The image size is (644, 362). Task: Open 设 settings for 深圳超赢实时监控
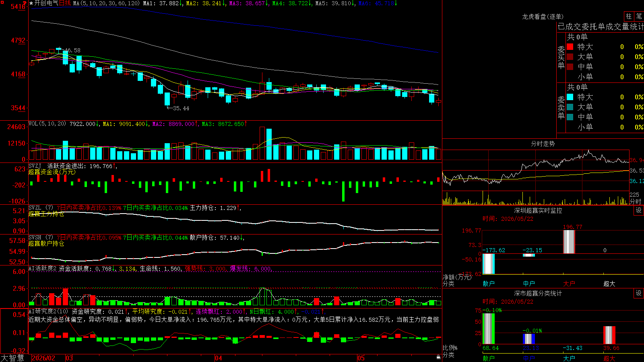click(639, 210)
